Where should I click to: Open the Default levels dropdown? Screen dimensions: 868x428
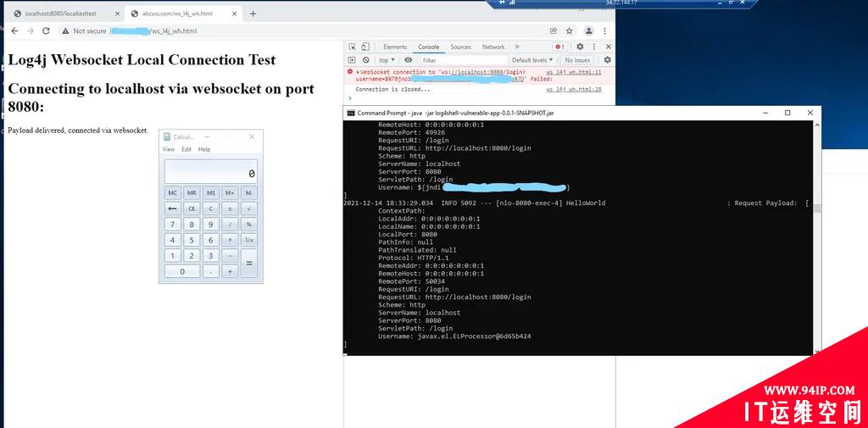pyautogui.click(x=532, y=60)
